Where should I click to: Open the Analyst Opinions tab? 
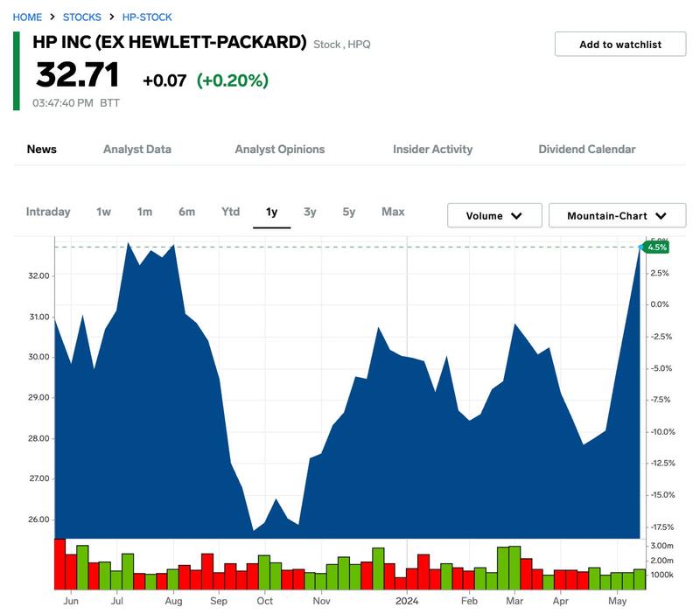280,149
